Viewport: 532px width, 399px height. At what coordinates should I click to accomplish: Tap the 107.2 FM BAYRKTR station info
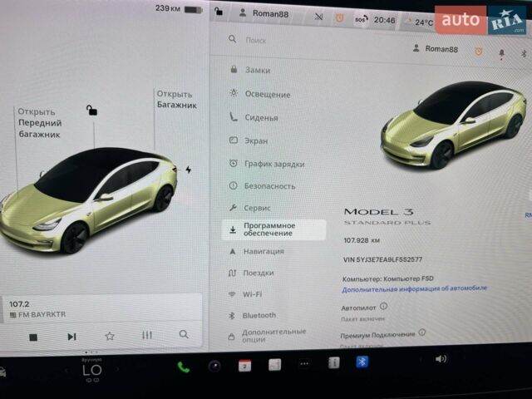(37, 309)
